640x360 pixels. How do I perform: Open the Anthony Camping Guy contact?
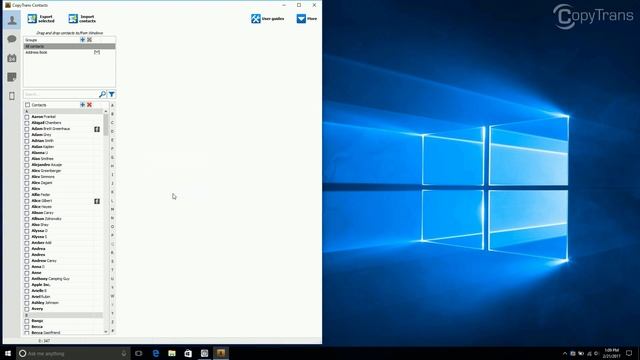click(51, 279)
